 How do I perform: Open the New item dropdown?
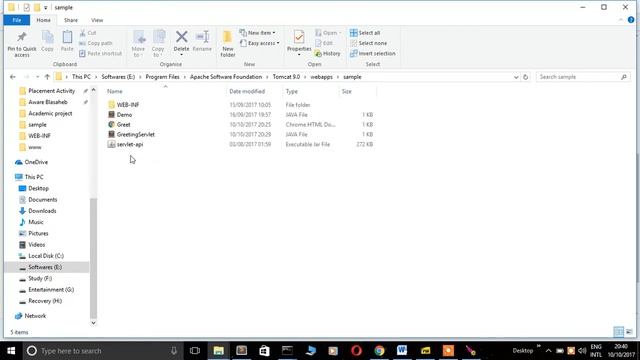tap(257, 33)
